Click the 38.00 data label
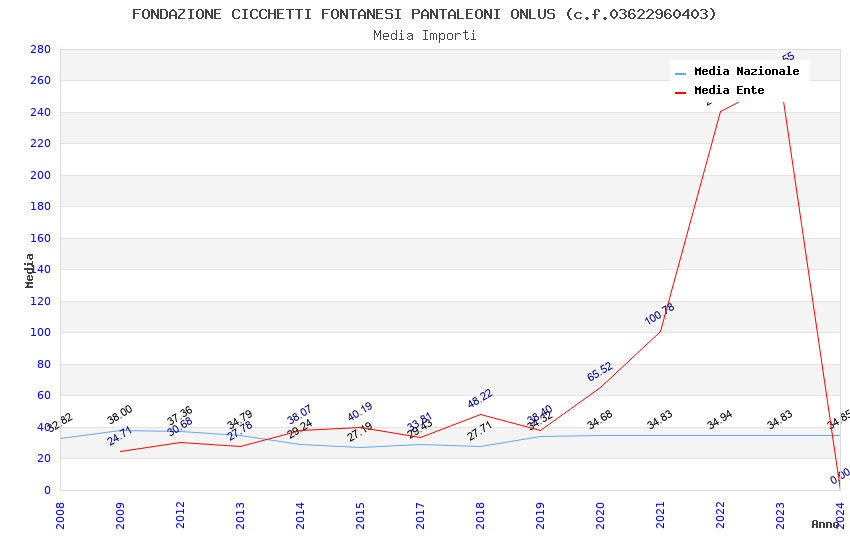Viewport: 850px width, 550px height. pyautogui.click(x=120, y=415)
